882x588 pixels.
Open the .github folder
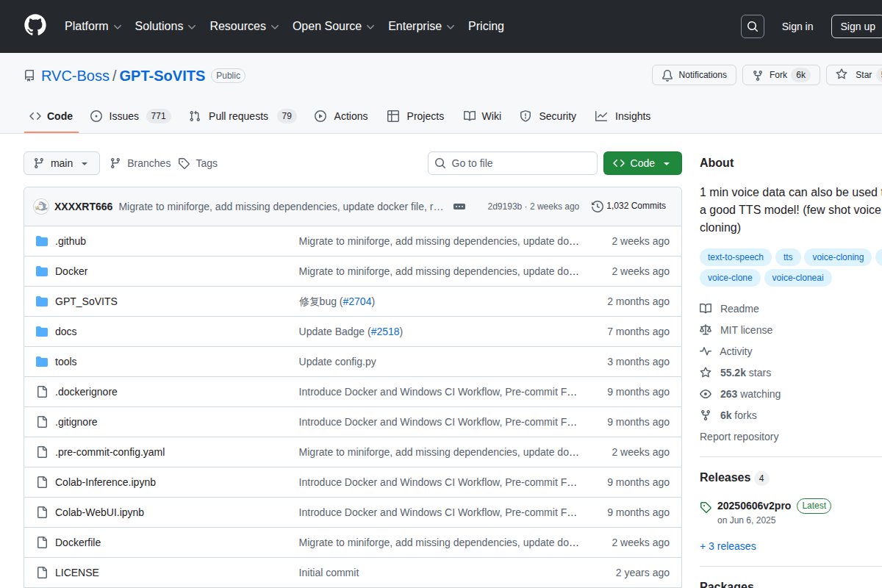(71, 241)
